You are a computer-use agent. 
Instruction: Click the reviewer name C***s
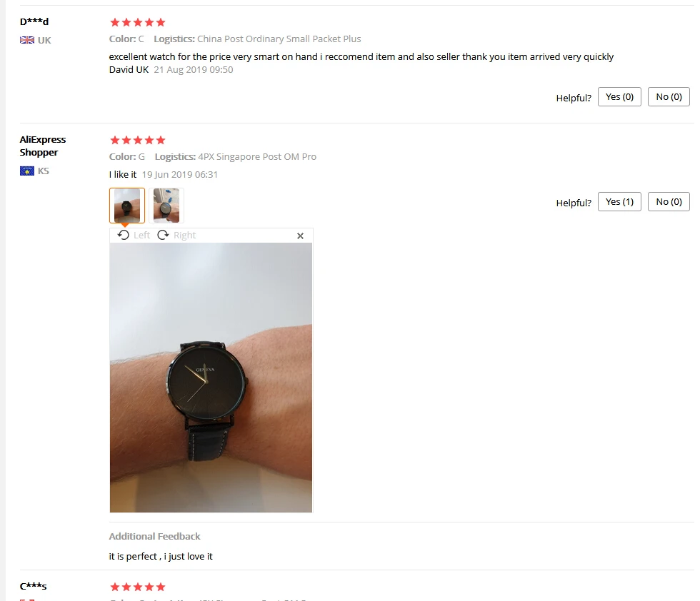(x=33, y=586)
